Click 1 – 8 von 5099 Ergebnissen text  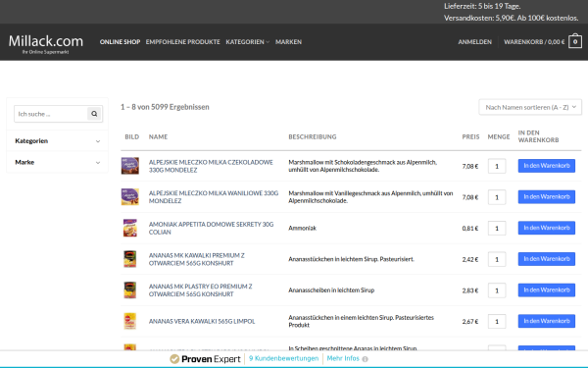[x=165, y=107]
